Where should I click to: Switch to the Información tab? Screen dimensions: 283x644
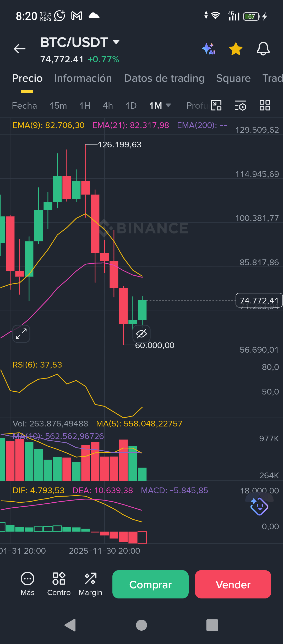tap(83, 78)
